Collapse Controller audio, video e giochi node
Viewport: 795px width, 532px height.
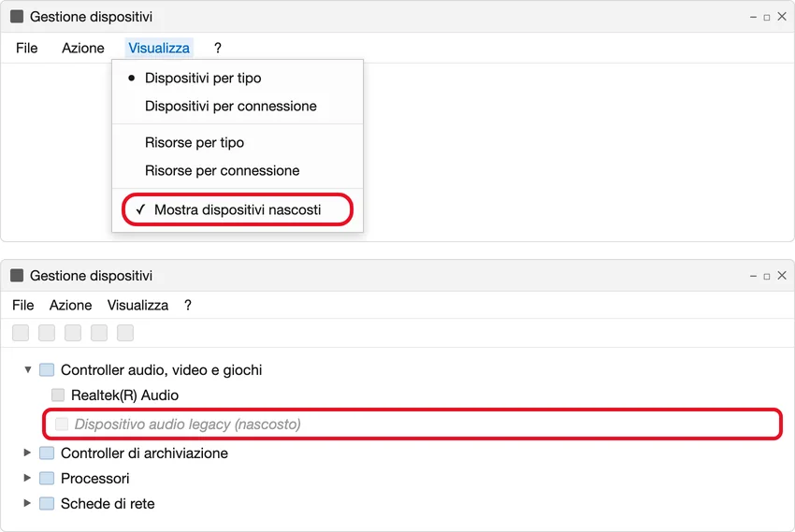28,370
